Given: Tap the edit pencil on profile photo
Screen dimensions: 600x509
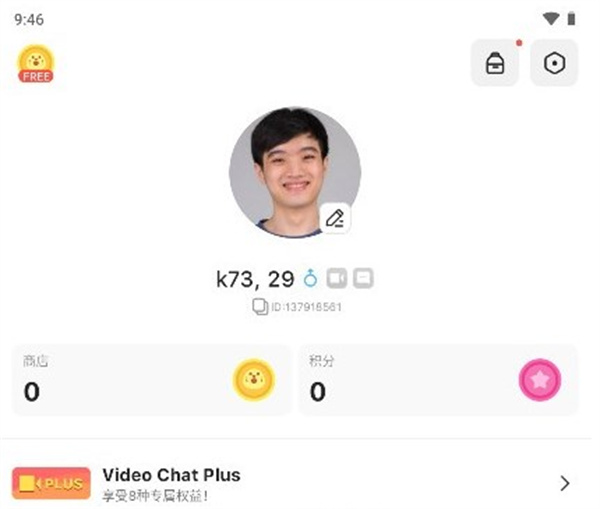Looking at the screenshot, I should tap(335, 219).
